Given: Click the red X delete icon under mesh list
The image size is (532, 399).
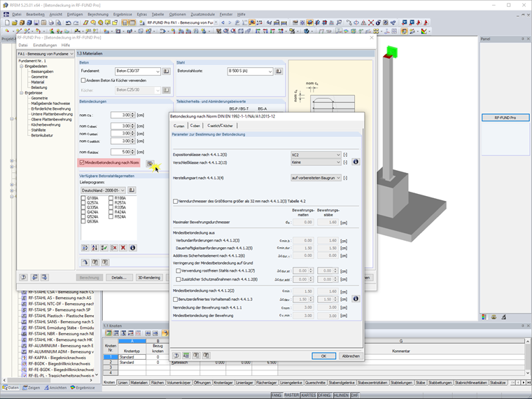Looking at the screenshot, I should click(x=123, y=248).
